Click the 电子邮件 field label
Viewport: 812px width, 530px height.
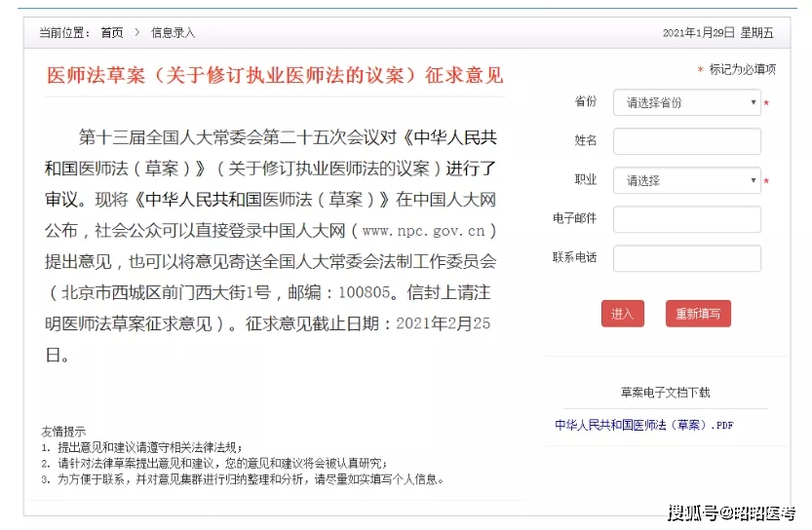click(x=575, y=218)
